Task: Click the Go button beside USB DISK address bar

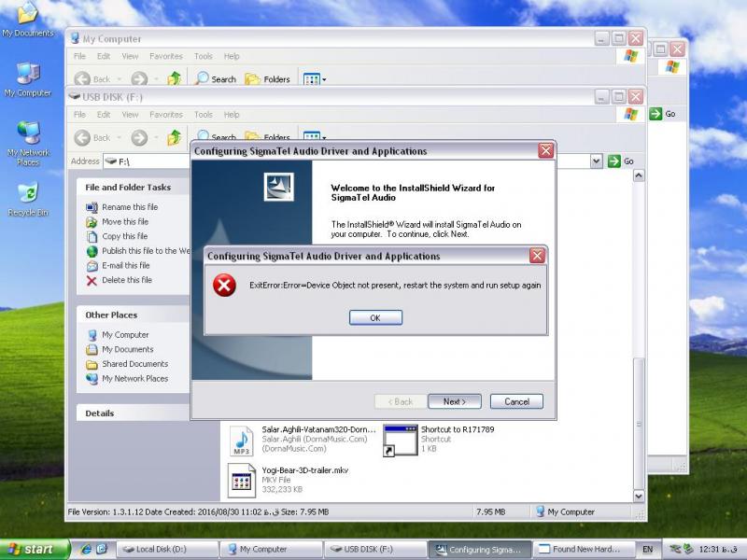Action: (621, 161)
